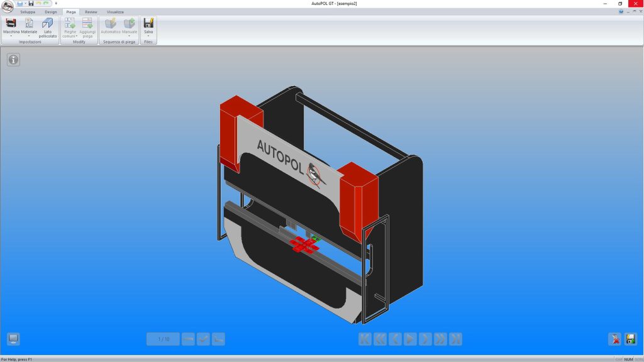
Task: Play the bend sequence simulation
Action: (410, 339)
